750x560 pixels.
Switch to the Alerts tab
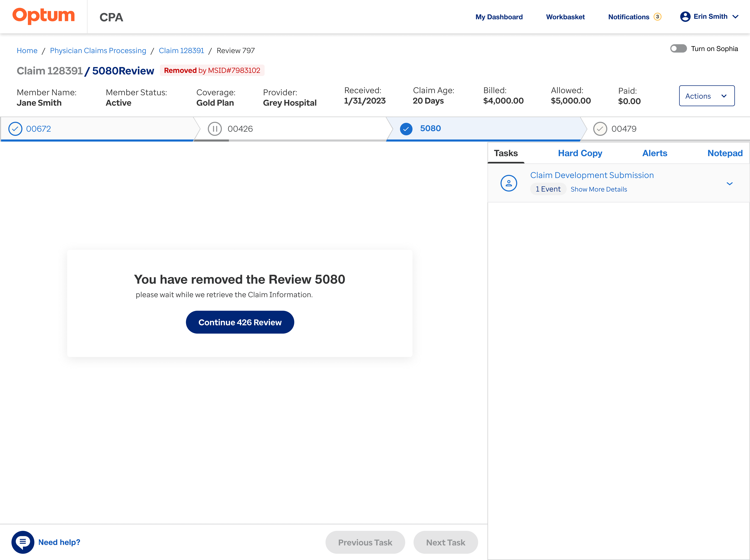654,153
